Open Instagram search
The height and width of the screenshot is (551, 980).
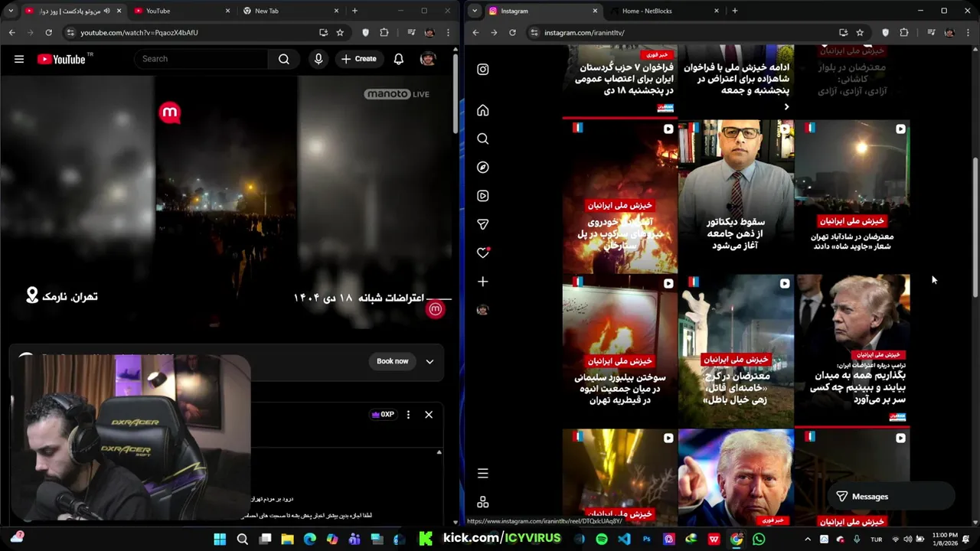pyautogui.click(x=483, y=139)
